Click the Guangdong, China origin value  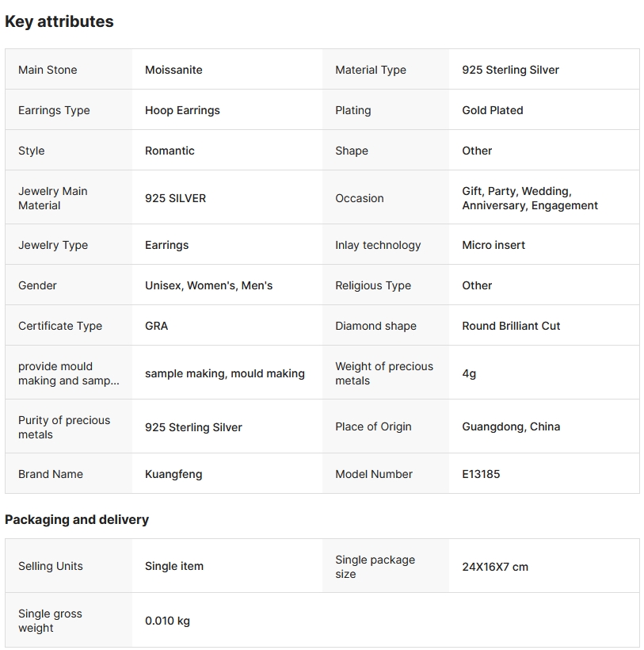[x=511, y=426]
